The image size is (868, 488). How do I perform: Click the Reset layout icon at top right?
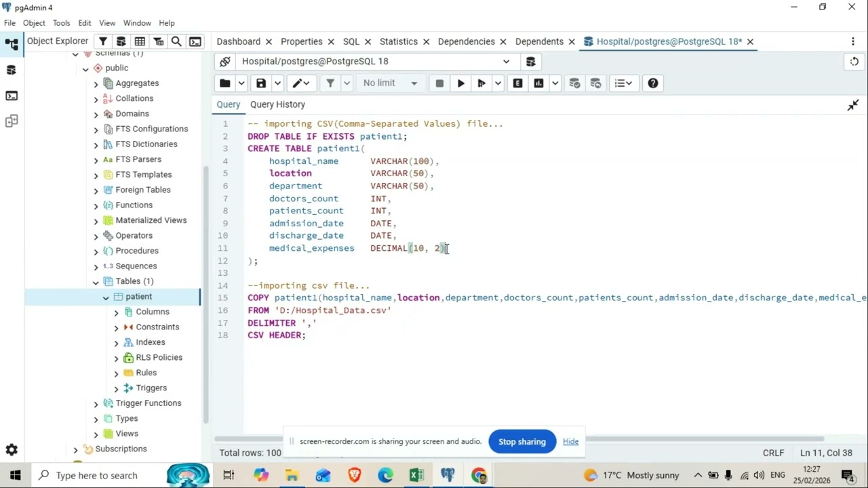pos(854,62)
